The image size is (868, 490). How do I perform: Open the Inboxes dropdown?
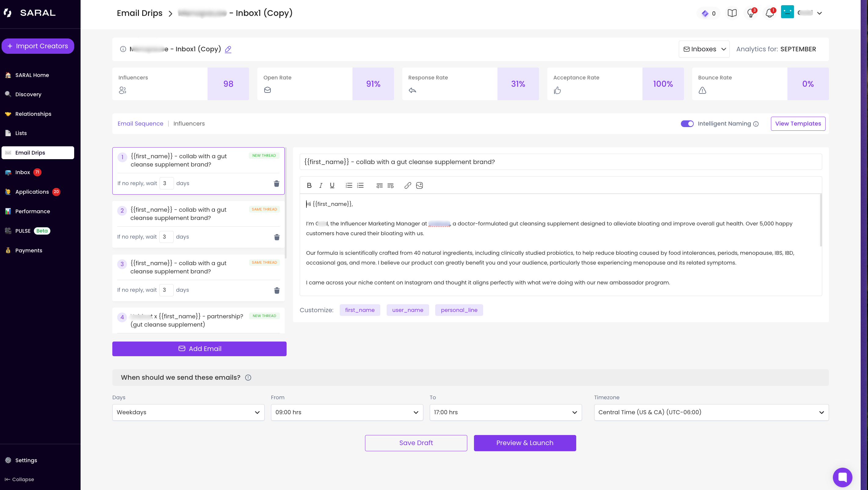pyautogui.click(x=704, y=49)
